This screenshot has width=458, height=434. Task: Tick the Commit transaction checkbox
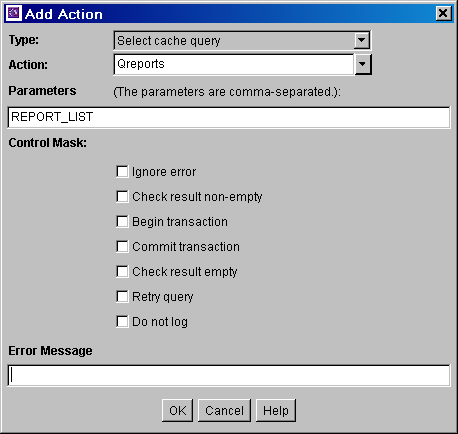(122, 247)
